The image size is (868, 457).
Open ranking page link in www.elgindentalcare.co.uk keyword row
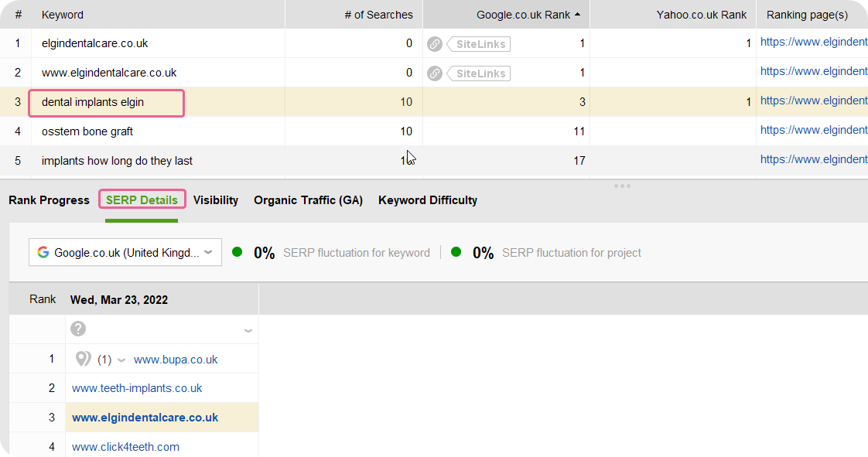(x=814, y=71)
